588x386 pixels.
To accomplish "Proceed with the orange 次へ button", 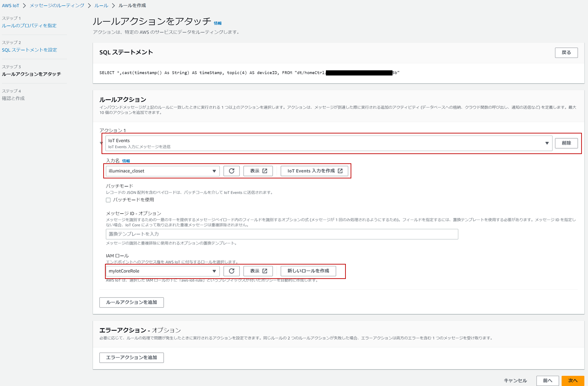I will [573, 381].
